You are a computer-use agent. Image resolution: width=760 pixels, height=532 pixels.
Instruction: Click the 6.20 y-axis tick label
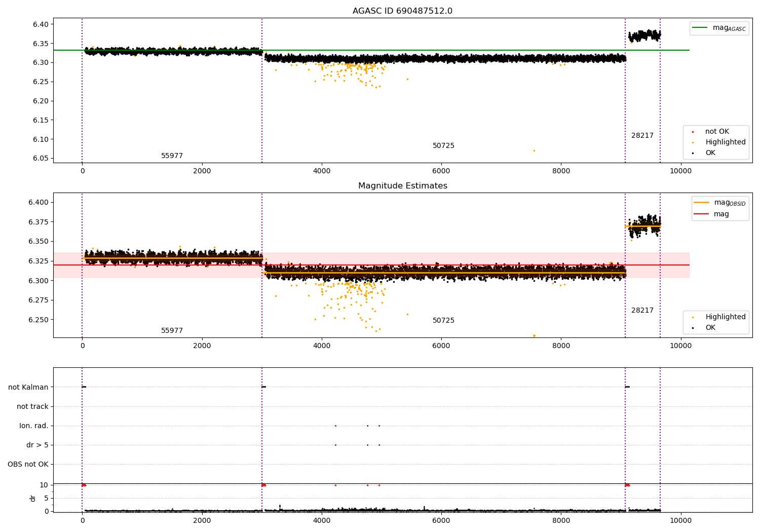coord(41,101)
